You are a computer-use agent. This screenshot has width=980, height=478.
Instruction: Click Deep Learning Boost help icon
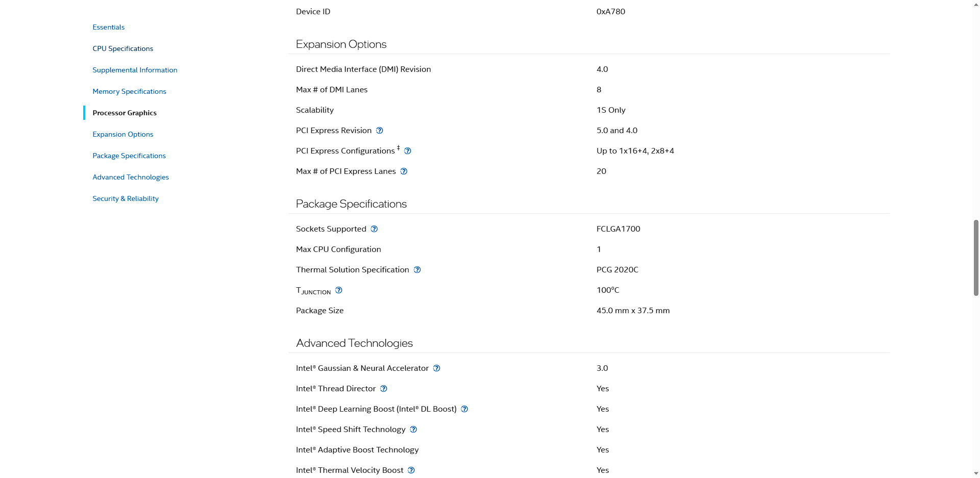464,409
